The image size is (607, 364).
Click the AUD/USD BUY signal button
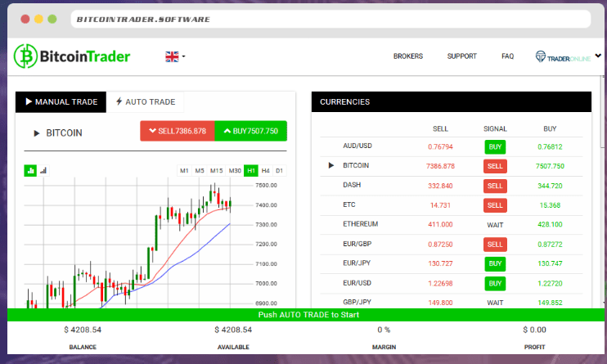coord(495,146)
